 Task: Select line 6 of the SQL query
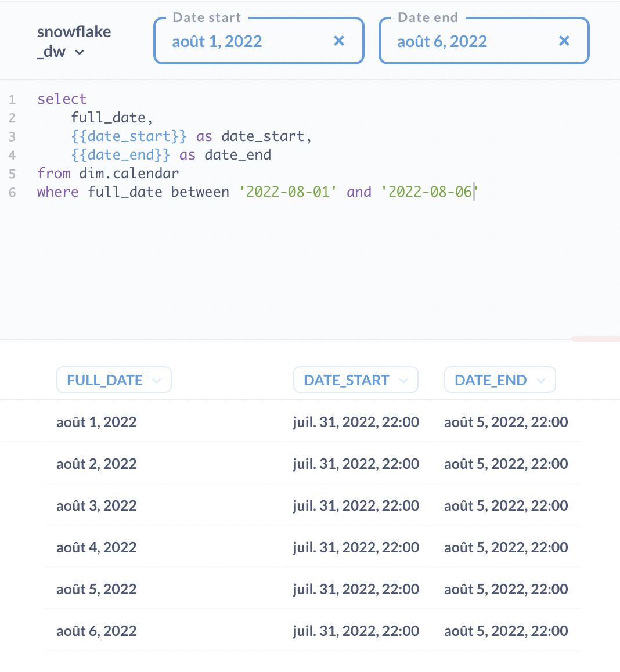pos(255,192)
